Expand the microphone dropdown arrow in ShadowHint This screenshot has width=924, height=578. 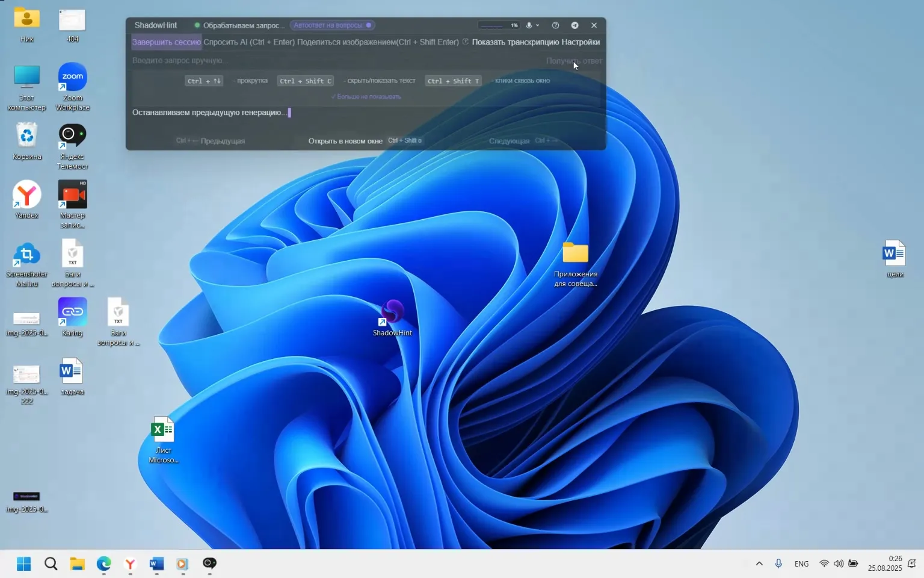click(538, 25)
